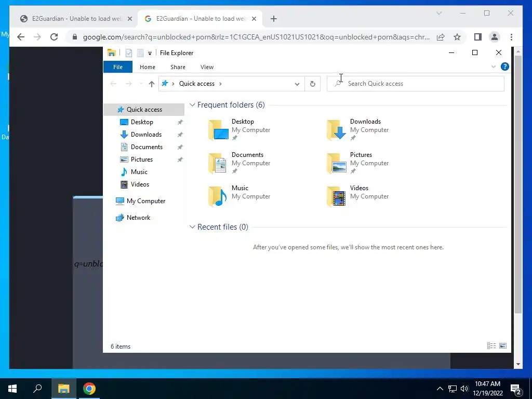The width and height of the screenshot is (532, 399).
Task: Click the Chrome address bar URL
Action: [x=256, y=37]
